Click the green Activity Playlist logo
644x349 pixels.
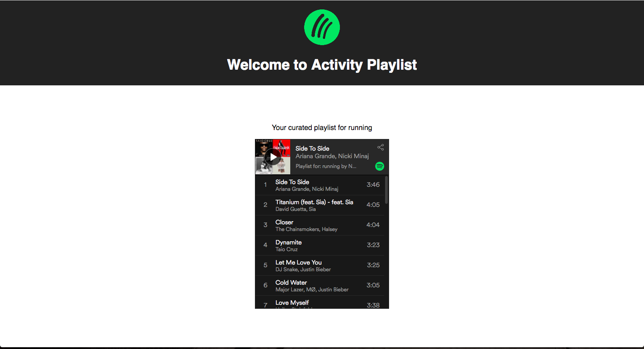point(322,27)
